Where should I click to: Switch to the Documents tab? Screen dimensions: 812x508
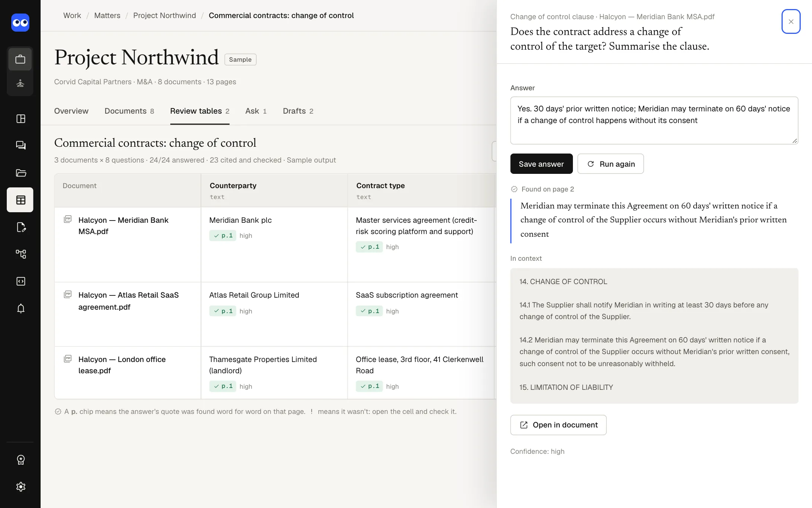click(129, 111)
